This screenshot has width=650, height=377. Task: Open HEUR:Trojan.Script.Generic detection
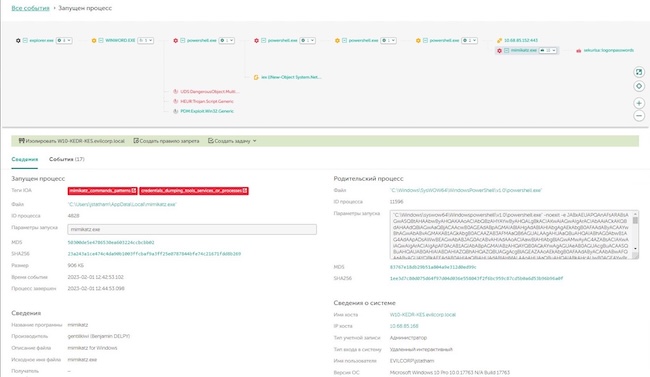click(x=207, y=102)
